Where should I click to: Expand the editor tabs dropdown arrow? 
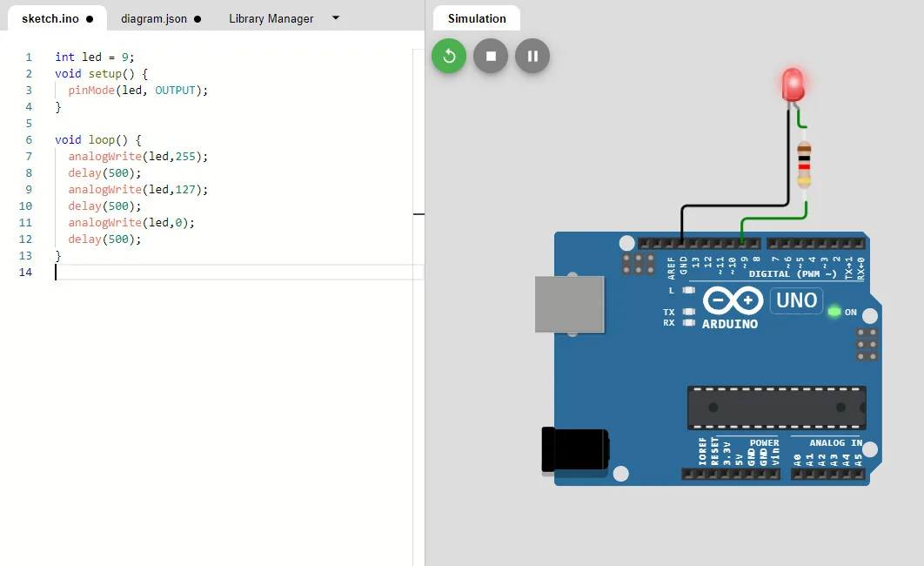point(337,18)
